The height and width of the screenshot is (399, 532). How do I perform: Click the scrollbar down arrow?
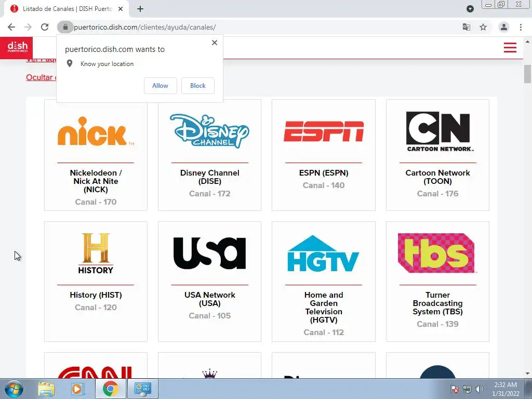527,374
